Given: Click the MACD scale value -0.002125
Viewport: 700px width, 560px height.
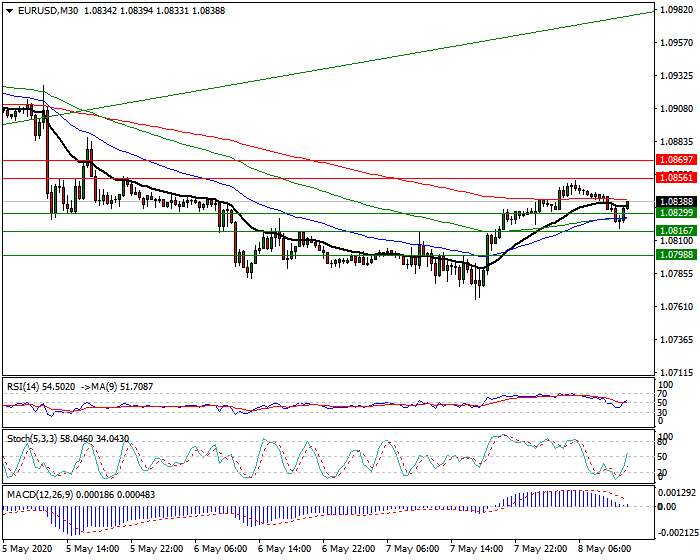Looking at the screenshot, I should [x=677, y=533].
